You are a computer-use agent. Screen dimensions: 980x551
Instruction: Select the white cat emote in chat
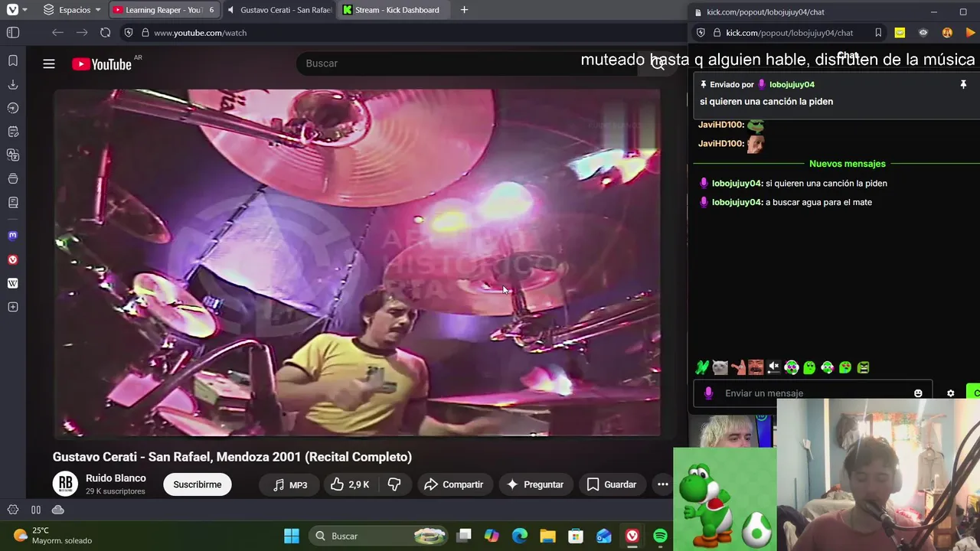tap(720, 367)
